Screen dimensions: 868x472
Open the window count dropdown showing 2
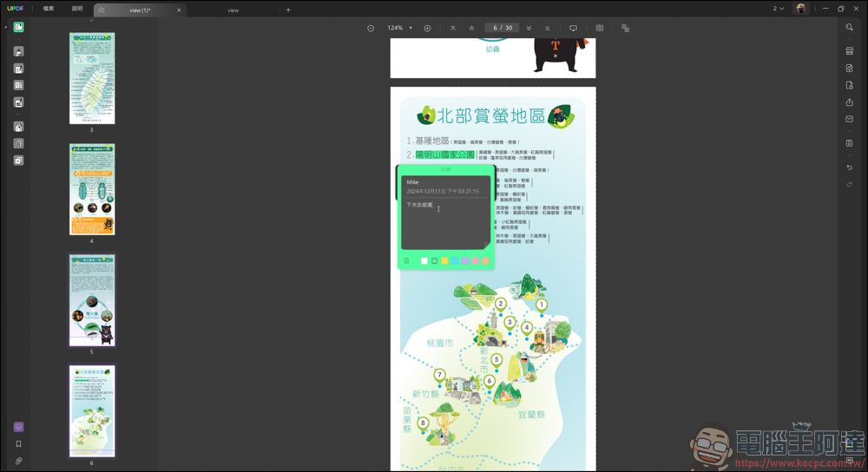779,9
